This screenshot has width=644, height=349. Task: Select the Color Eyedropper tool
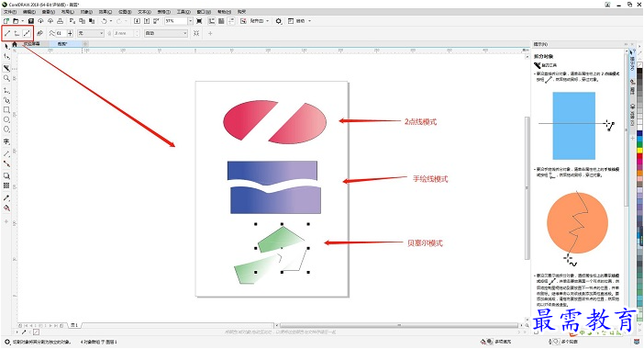pyautogui.click(x=6, y=197)
